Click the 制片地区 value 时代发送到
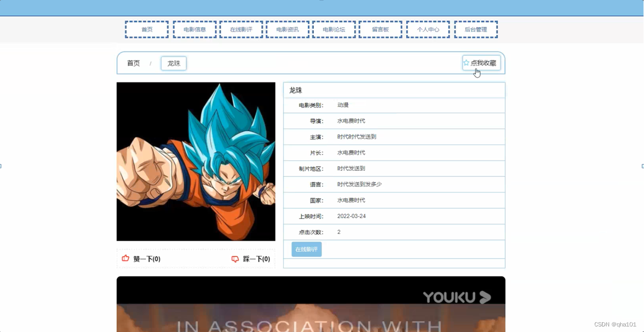This screenshot has width=644, height=332. click(351, 168)
